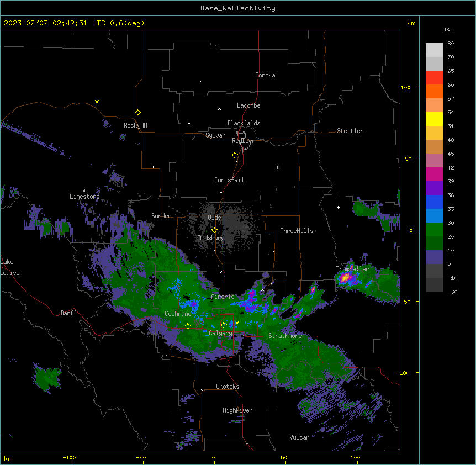This screenshot has height=465, width=476.
Task: Click the intense storm cell core at Drumheller
Action: pos(345,278)
